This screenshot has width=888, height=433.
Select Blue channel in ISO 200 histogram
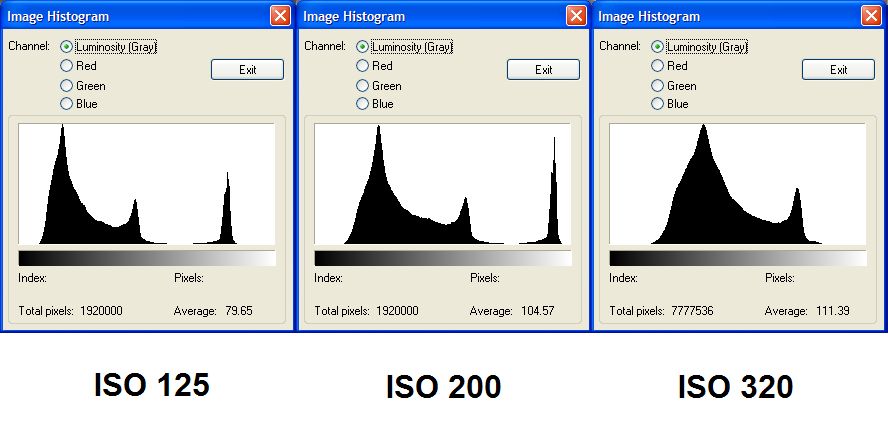362,104
